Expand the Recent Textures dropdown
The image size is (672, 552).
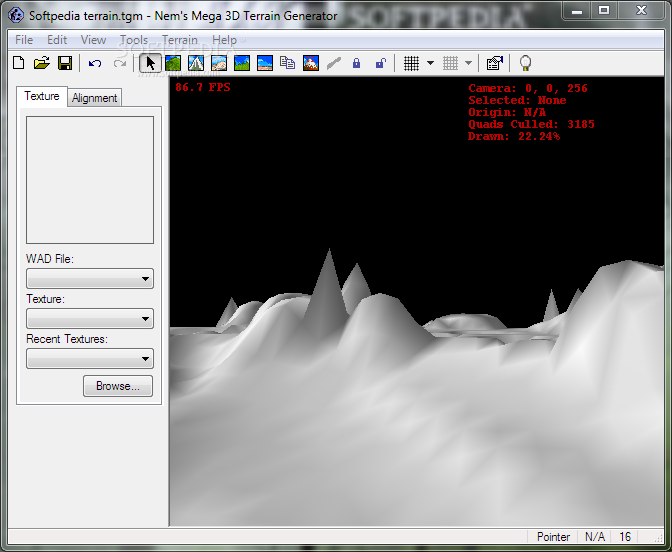pyautogui.click(x=90, y=358)
